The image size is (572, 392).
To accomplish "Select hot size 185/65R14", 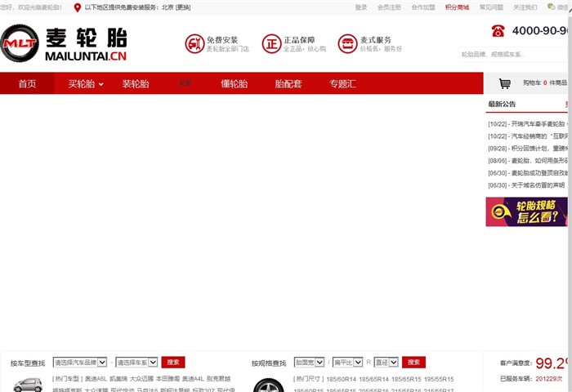I will point(373,379).
